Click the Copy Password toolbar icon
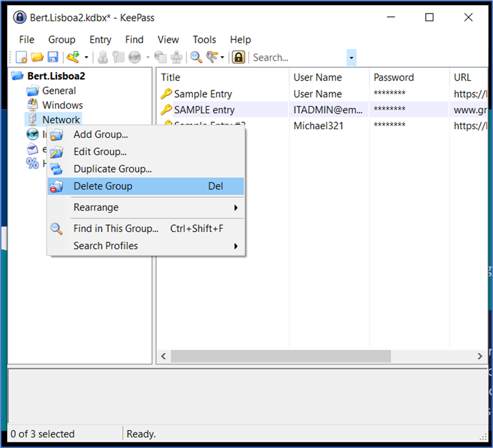The image size is (493, 448). tap(118, 58)
